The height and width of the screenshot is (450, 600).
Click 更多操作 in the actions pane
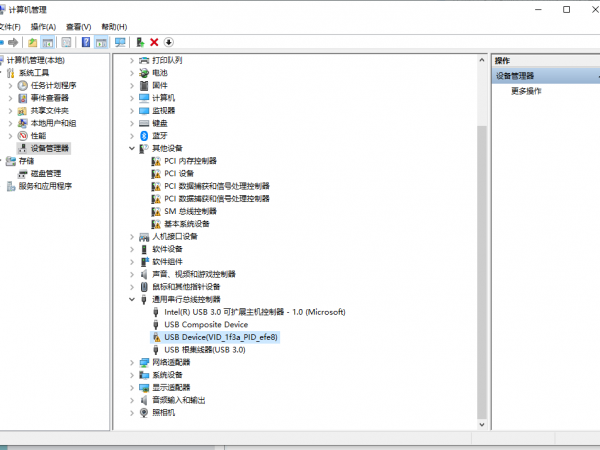pyautogui.click(x=526, y=91)
